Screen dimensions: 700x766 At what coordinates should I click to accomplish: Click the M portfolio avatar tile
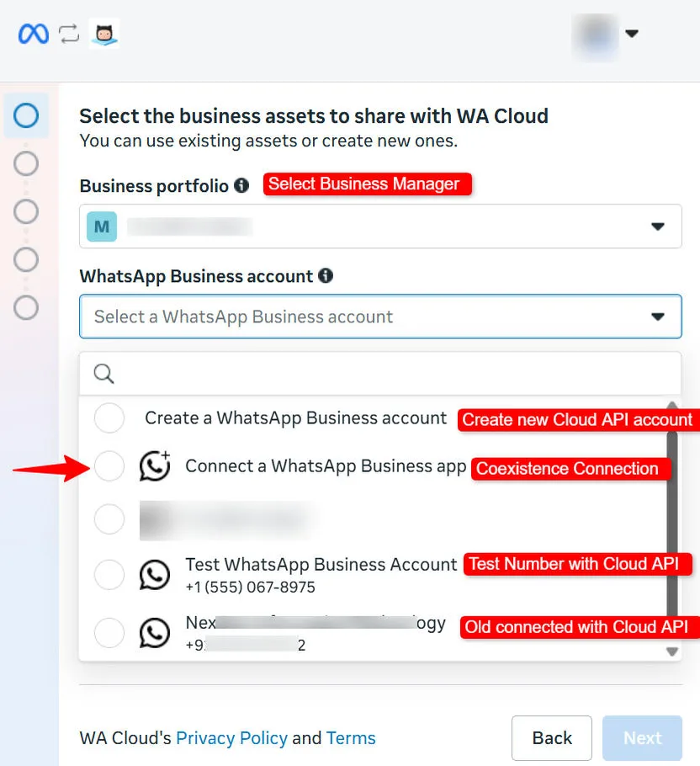coord(102,226)
